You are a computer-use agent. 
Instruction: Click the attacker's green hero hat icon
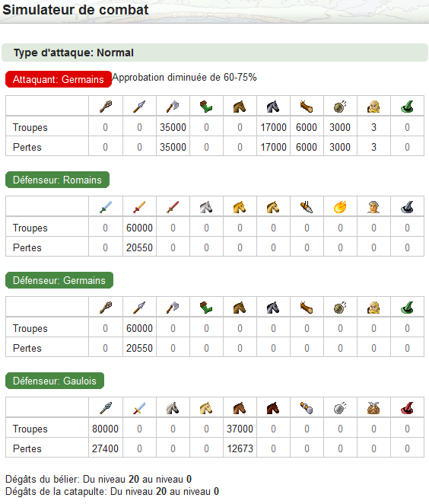coord(407,107)
